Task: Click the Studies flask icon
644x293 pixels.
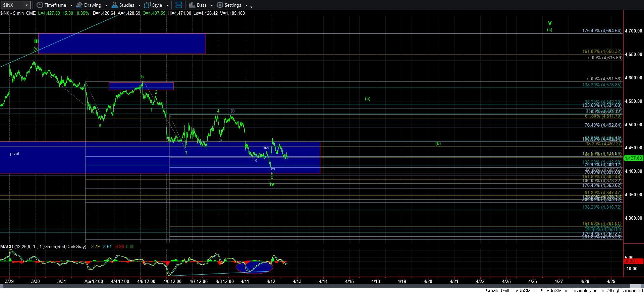Action: click(115, 5)
